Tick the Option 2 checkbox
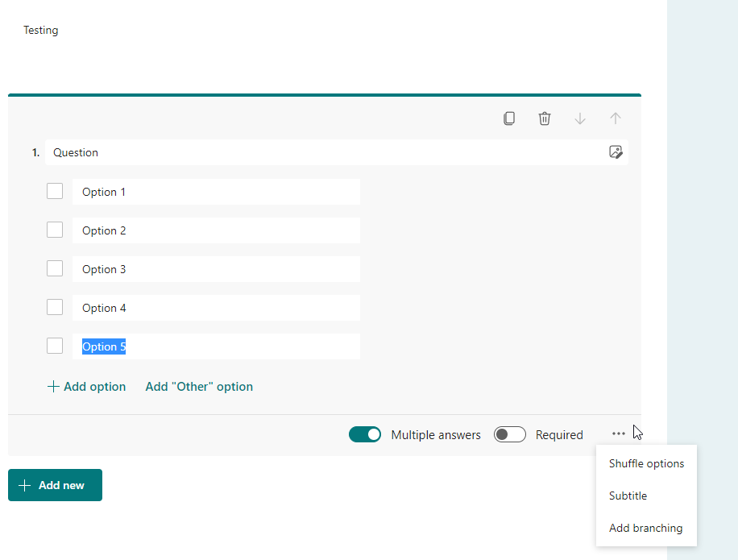 (x=55, y=230)
